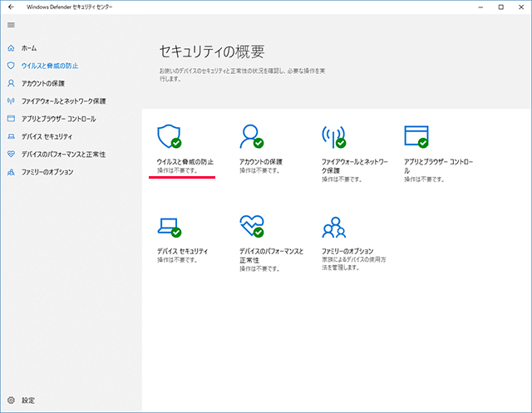532x413 pixels.
Task: Click the ファミリーのオプション people icon
Action: [x=333, y=226]
